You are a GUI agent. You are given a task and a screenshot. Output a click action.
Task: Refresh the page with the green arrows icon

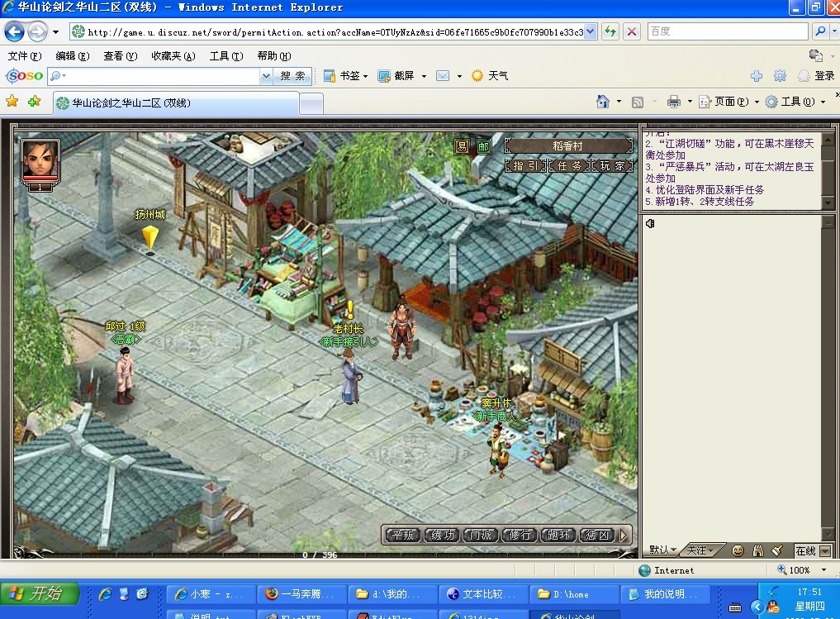pos(610,31)
